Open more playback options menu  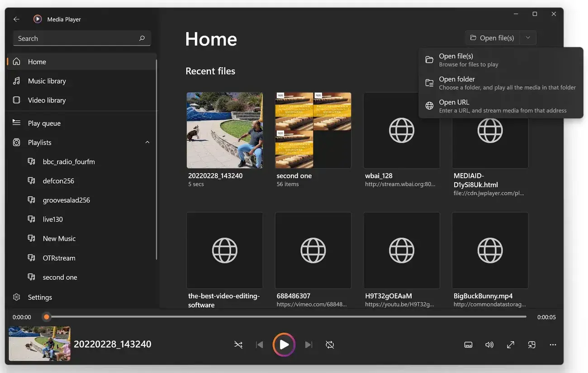click(x=553, y=345)
